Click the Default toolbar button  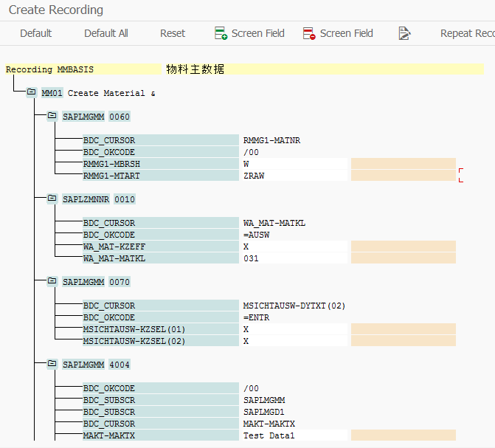click(x=35, y=33)
